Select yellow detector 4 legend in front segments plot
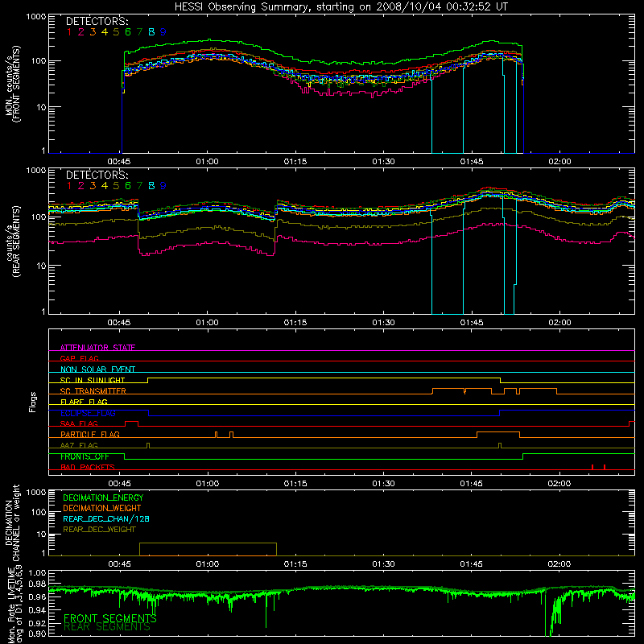The image size is (644, 644). [105, 32]
